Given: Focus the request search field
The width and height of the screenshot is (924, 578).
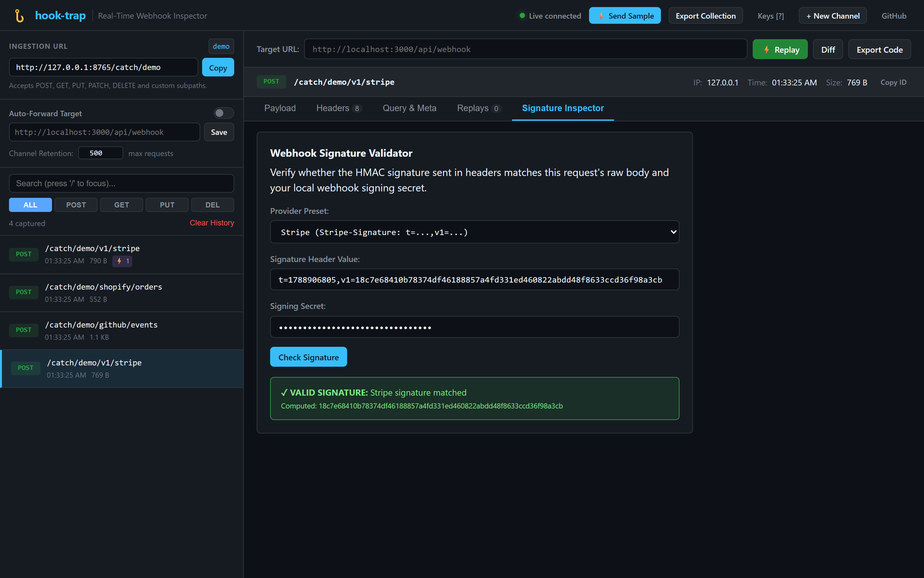Looking at the screenshot, I should point(121,183).
